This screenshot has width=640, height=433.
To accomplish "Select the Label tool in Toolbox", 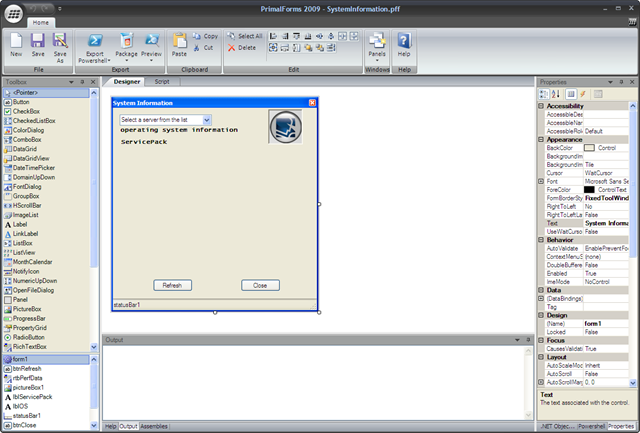I will 20,224.
